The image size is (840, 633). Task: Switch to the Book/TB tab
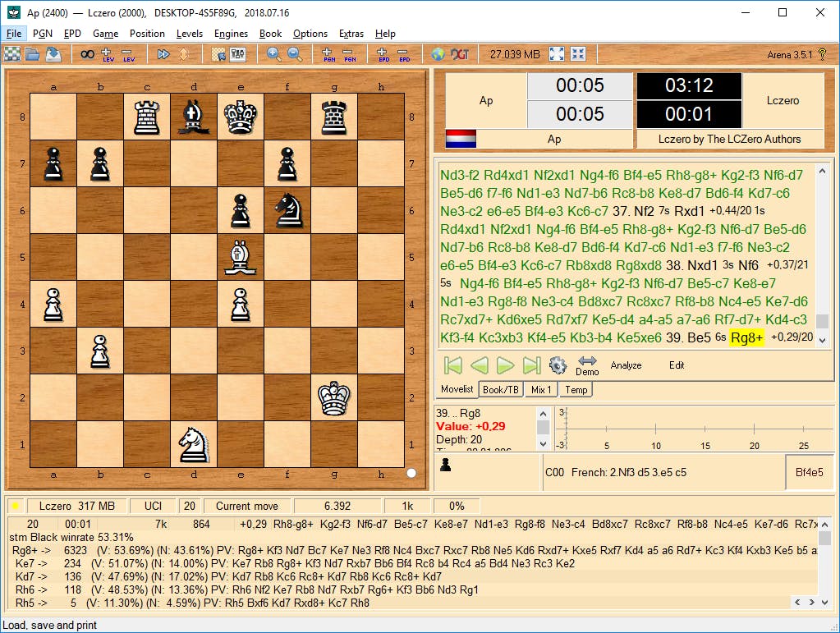pyautogui.click(x=501, y=389)
